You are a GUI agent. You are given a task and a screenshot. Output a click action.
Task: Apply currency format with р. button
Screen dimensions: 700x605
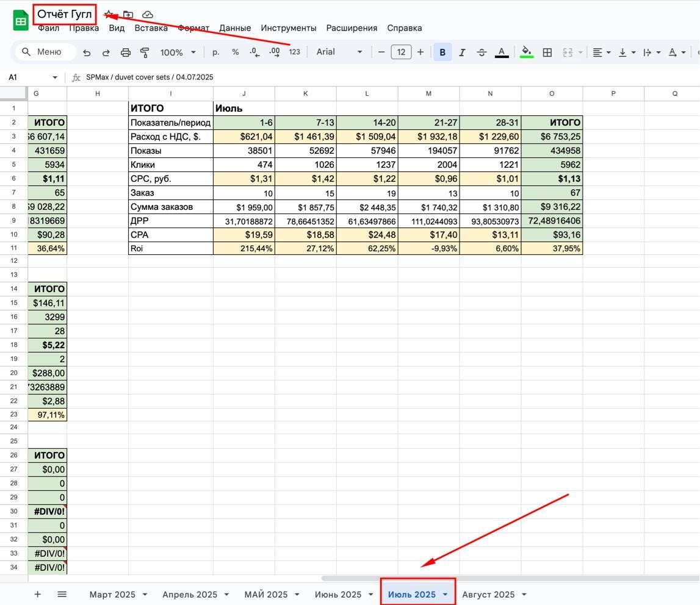pos(215,52)
